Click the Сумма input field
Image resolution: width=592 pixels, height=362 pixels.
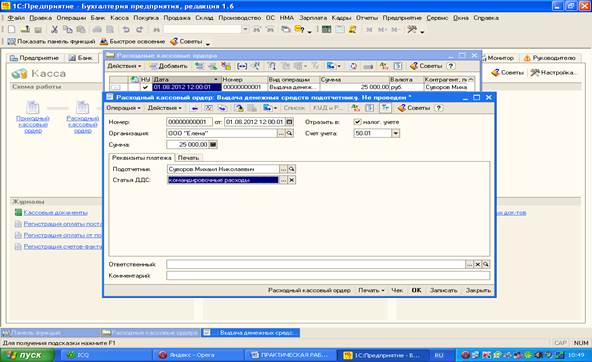[x=188, y=145]
